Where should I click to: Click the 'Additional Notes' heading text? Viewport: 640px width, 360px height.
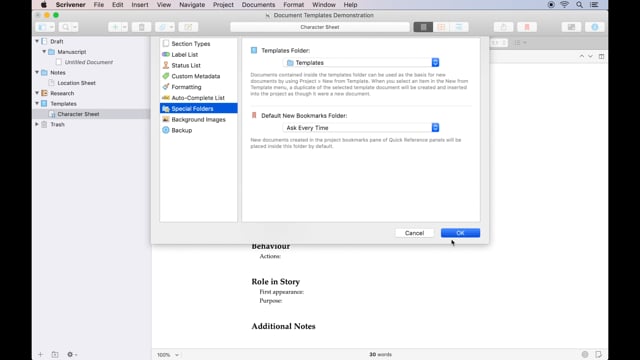pyautogui.click(x=283, y=326)
